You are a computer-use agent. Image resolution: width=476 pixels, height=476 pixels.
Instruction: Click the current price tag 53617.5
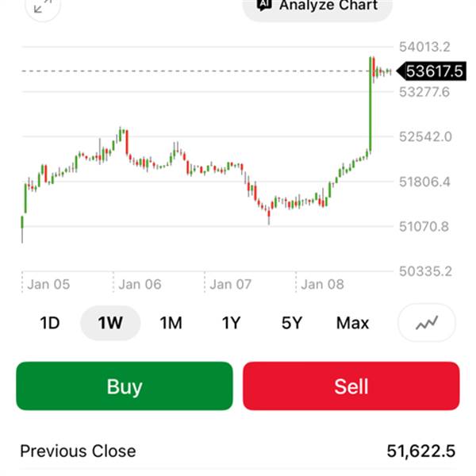[x=432, y=71]
